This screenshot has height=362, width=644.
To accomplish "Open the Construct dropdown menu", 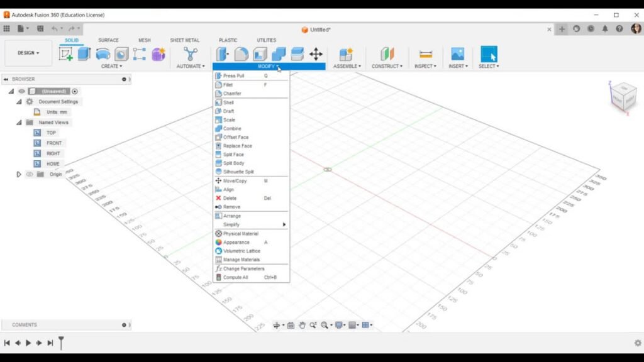I will (x=387, y=66).
